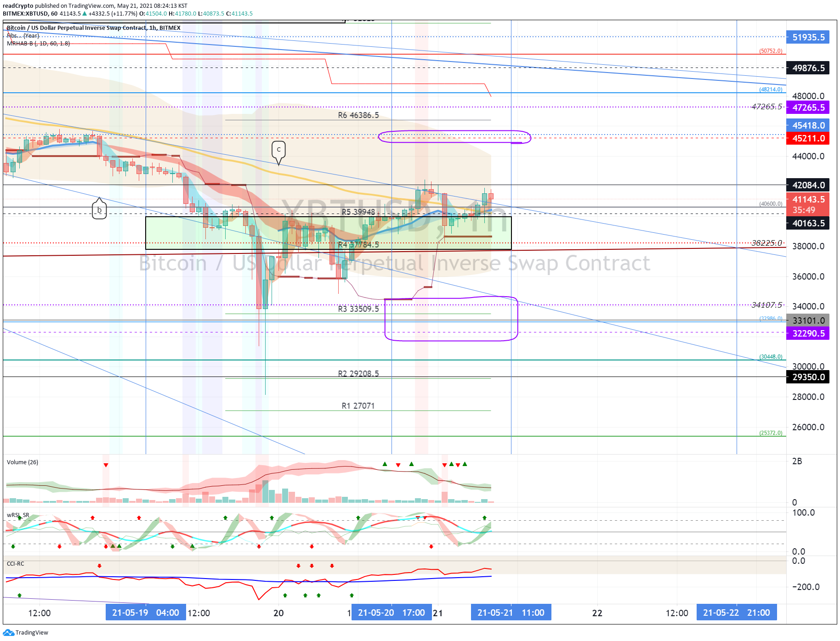Click the -200.0 CCI axis value
The image size is (840, 641).
click(806, 587)
